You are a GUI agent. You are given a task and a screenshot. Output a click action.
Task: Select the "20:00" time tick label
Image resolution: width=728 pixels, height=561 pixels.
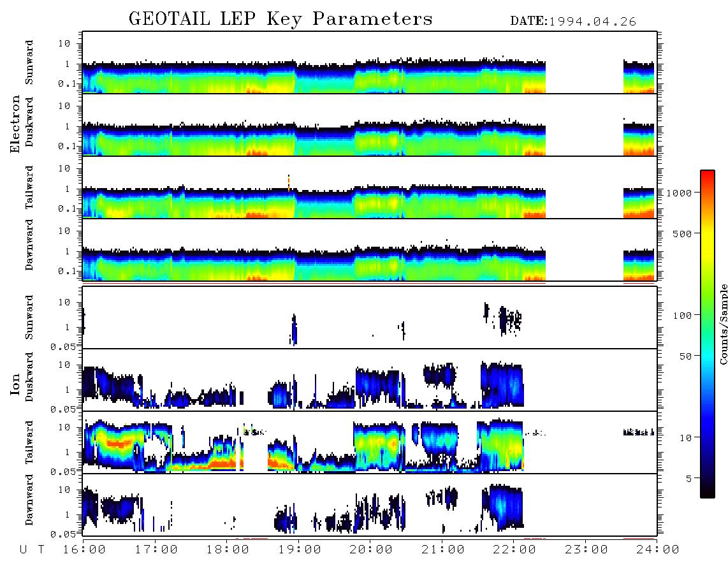pos(371,550)
